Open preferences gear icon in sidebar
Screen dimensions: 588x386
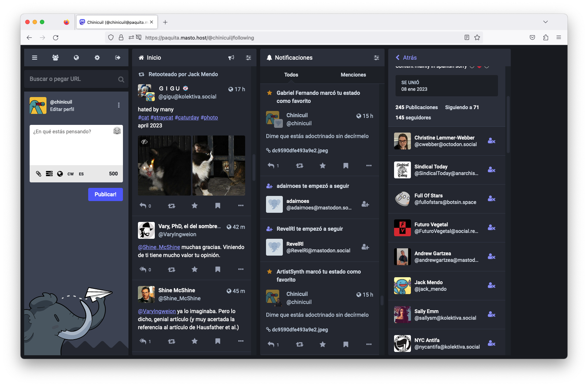[97, 57]
